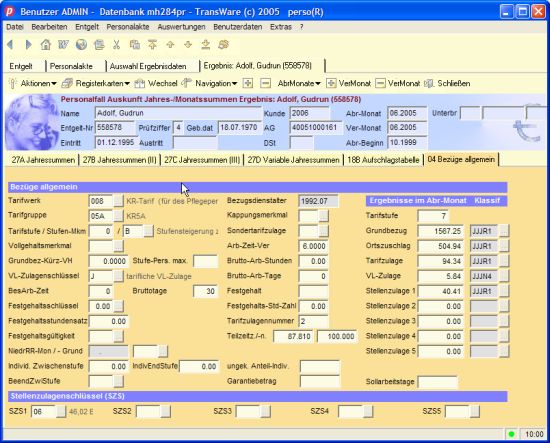Open the Bearbeiten menu

point(49,27)
